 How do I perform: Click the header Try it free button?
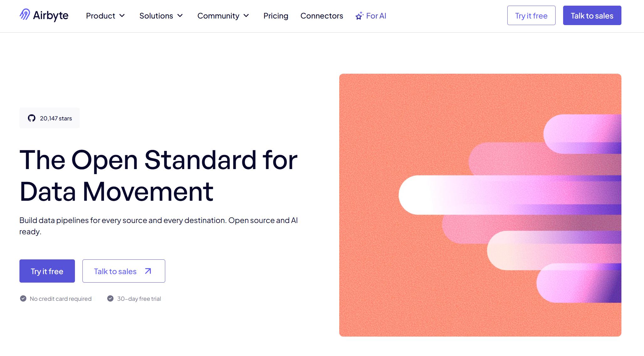click(531, 15)
